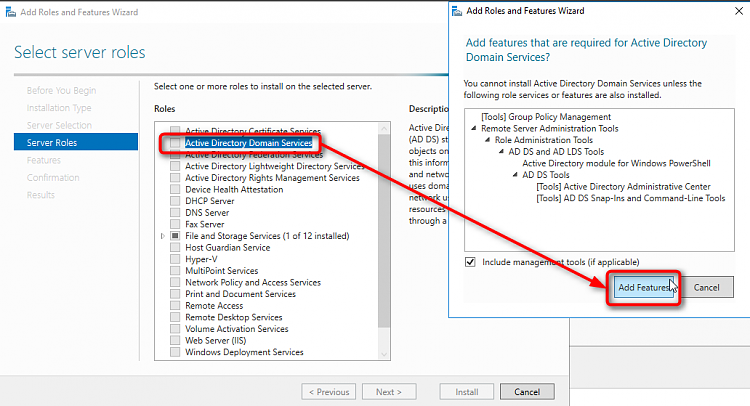The height and width of the screenshot is (406, 750).
Task: Click the wizard icon in the popup dialog title bar
Action: 457,11
